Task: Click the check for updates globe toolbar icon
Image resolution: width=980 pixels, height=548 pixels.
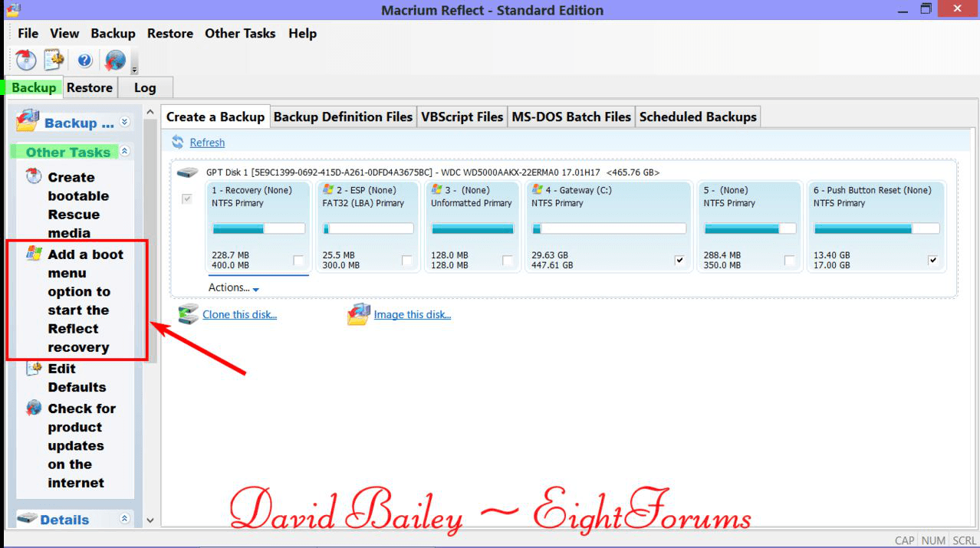Action: click(x=115, y=60)
